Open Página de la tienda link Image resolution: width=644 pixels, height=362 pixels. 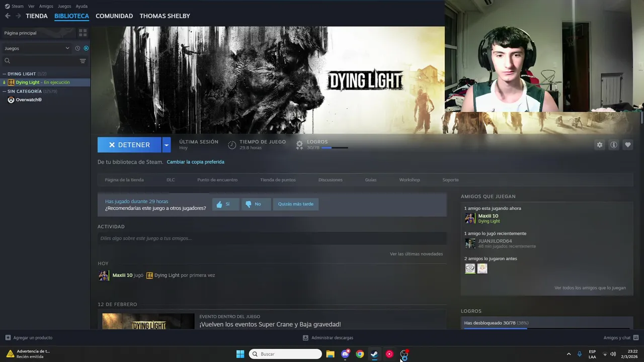pyautogui.click(x=124, y=179)
